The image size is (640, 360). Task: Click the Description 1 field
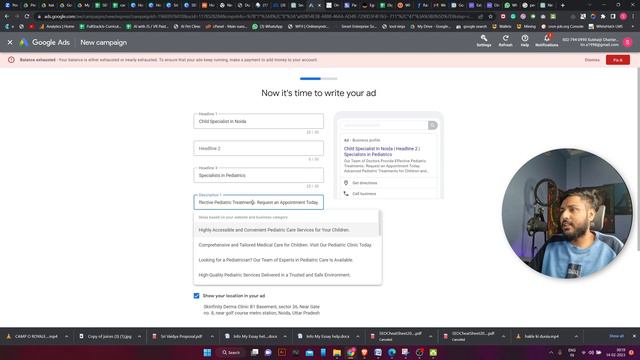(258, 202)
